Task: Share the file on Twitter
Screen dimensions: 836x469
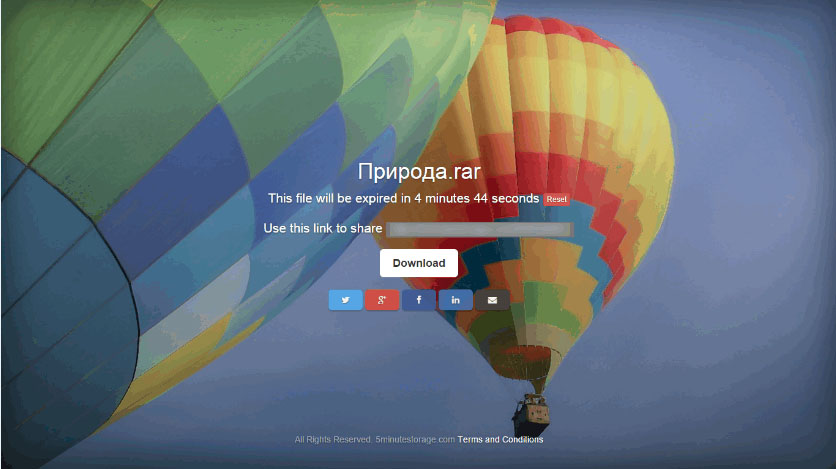Action: (x=345, y=300)
